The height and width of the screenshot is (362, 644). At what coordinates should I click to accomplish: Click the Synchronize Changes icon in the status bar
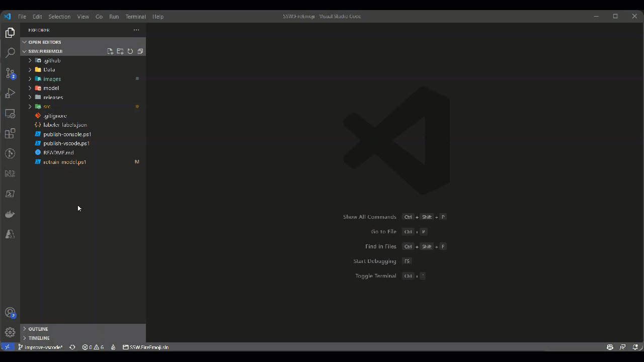click(72, 347)
